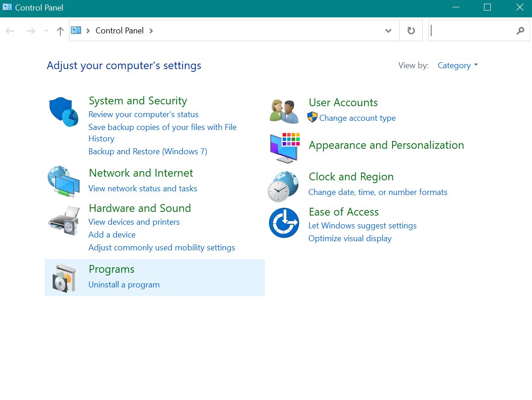Screen dimensions: 532x400
Task: Click the search magnifier icon
Action: [520, 31]
